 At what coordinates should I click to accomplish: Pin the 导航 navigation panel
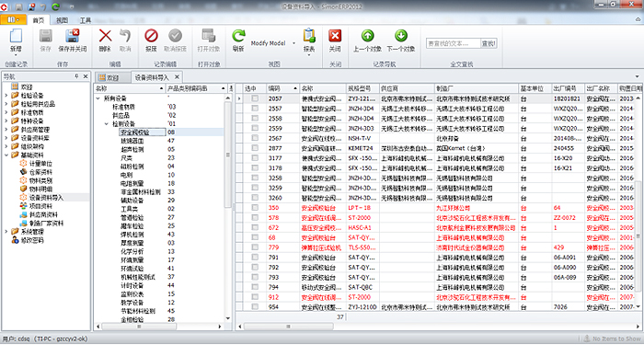(x=76, y=76)
